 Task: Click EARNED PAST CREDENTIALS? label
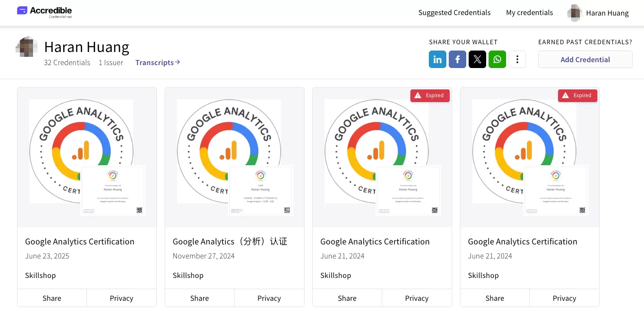[x=585, y=42]
